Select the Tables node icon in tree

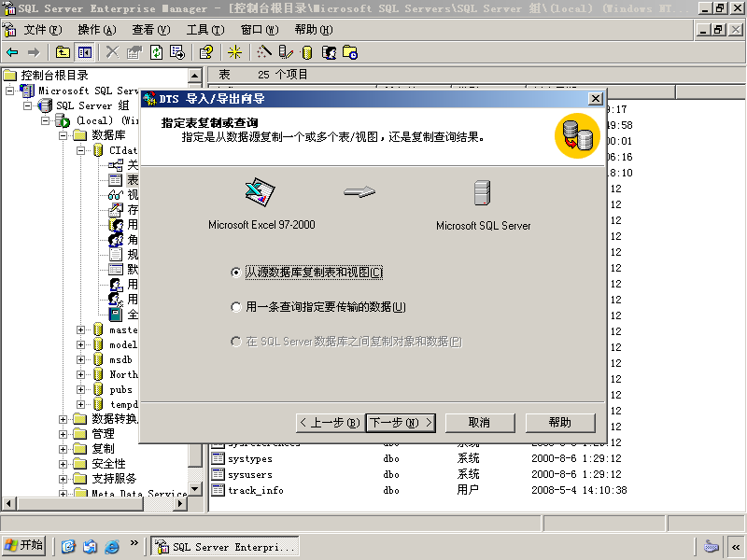[115, 180]
